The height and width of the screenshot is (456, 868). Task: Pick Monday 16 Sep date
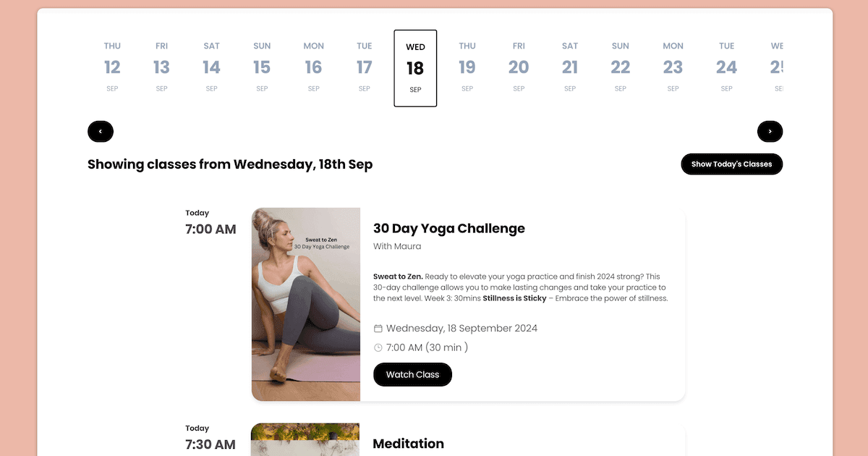[313, 67]
